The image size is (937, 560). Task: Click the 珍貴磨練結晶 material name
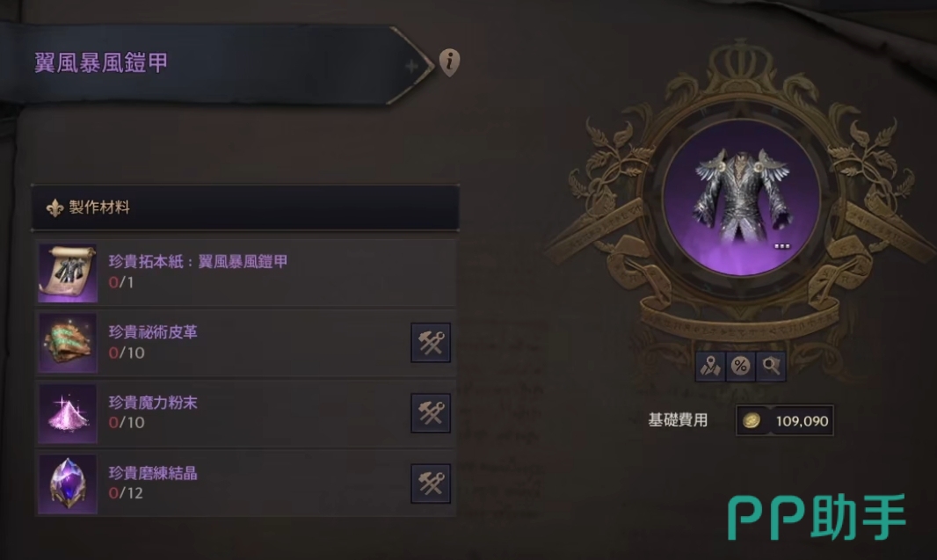click(x=153, y=473)
